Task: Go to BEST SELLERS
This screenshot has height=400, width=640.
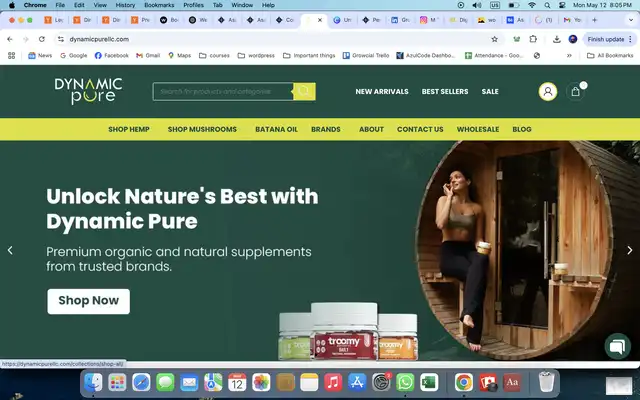Action: [x=445, y=91]
